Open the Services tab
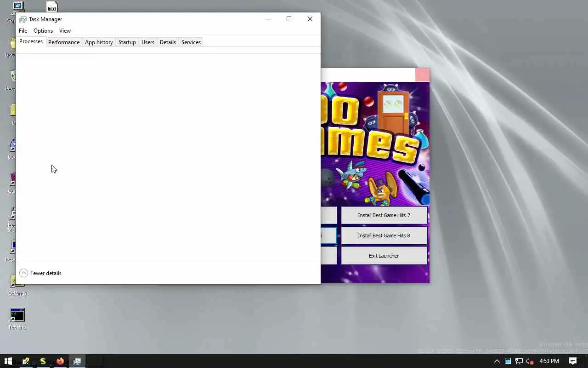The height and width of the screenshot is (368, 588). pos(191,42)
